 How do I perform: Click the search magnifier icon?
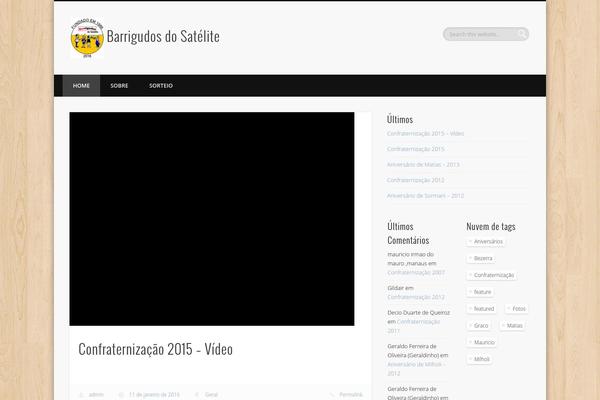pos(522,34)
